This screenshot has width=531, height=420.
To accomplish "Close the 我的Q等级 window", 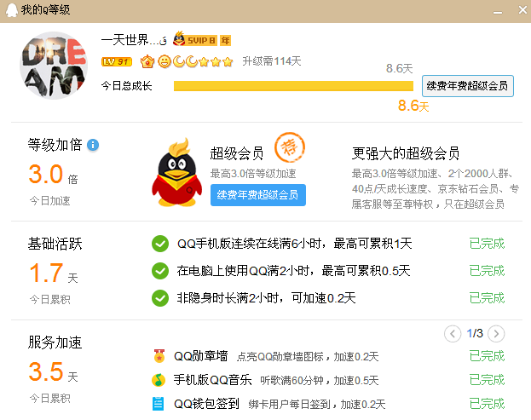I will click(522, 10).
